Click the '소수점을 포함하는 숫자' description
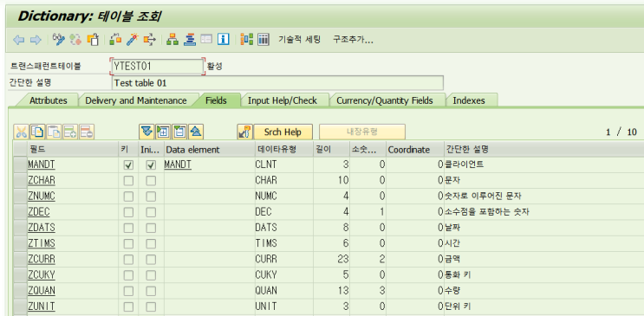The height and width of the screenshot is (316, 644). tap(487, 212)
